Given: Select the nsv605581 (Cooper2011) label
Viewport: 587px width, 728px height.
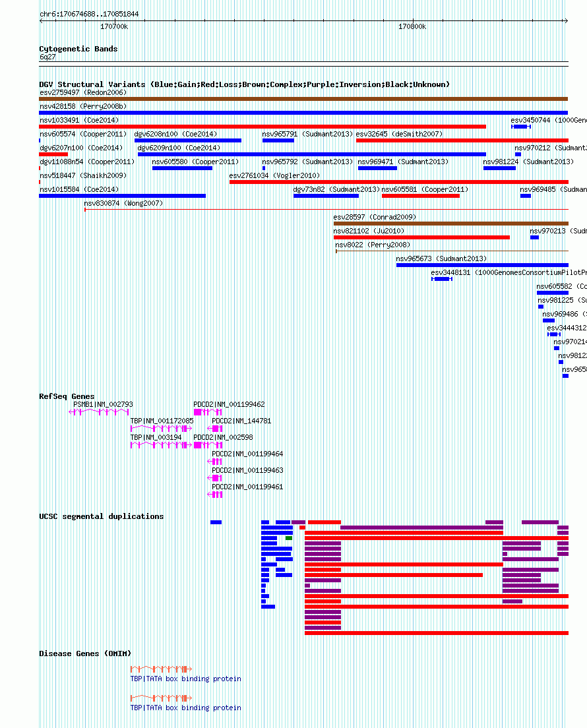Looking at the screenshot, I should pyautogui.click(x=425, y=190).
